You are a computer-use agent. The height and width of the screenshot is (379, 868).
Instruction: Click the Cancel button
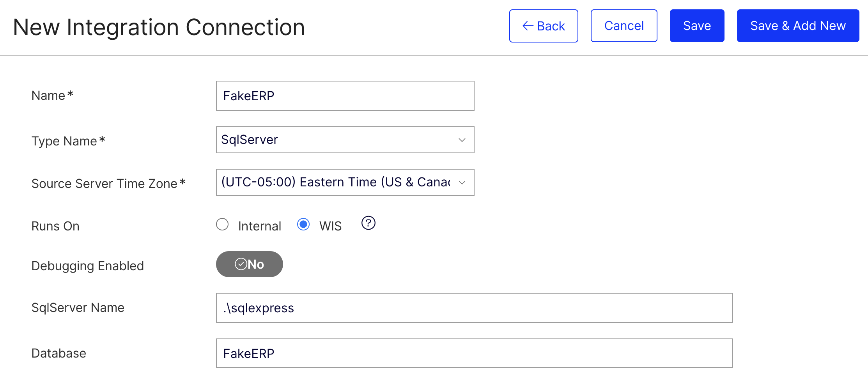click(624, 26)
